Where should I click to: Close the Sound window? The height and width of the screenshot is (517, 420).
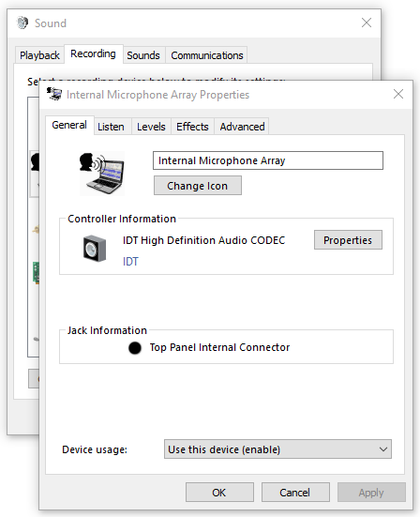click(x=367, y=23)
